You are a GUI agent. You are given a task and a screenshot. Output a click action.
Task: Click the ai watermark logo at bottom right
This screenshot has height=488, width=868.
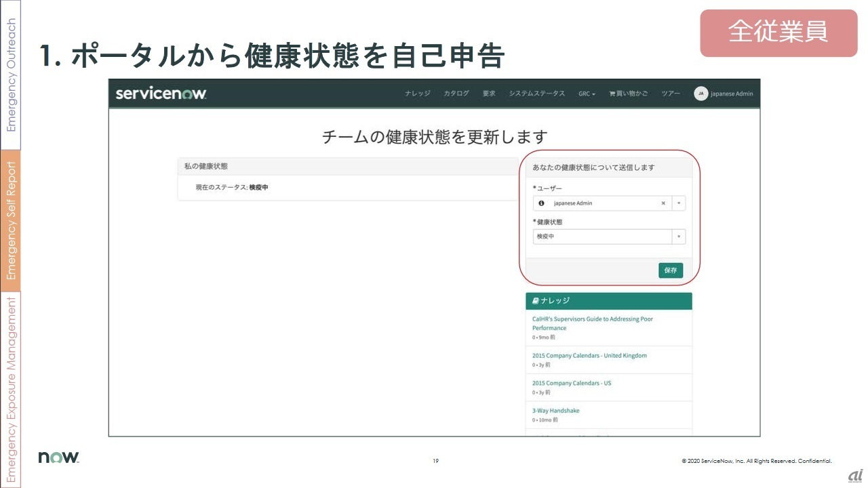(854, 475)
